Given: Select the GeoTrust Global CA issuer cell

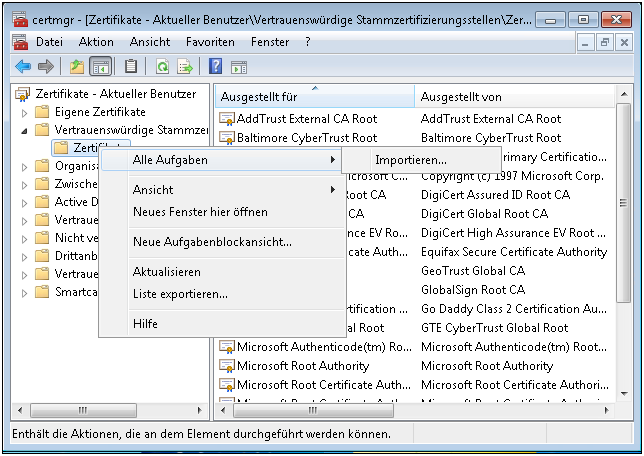Looking at the screenshot, I should click(473, 271).
